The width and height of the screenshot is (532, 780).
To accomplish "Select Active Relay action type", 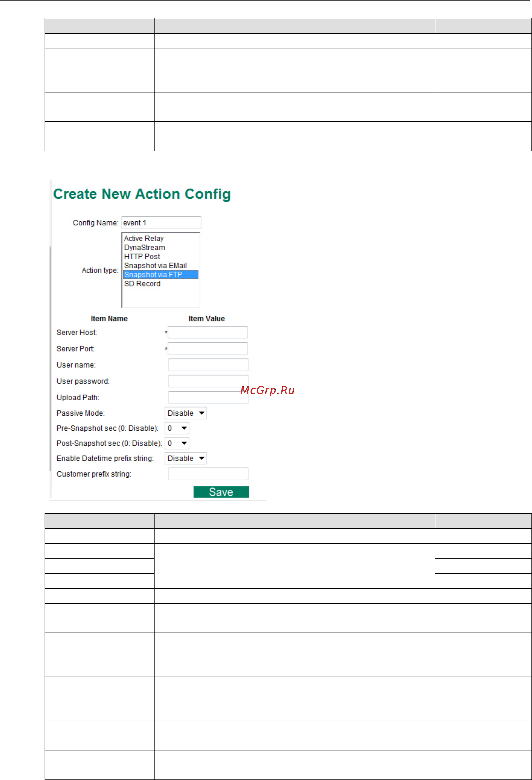I will click(x=144, y=238).
